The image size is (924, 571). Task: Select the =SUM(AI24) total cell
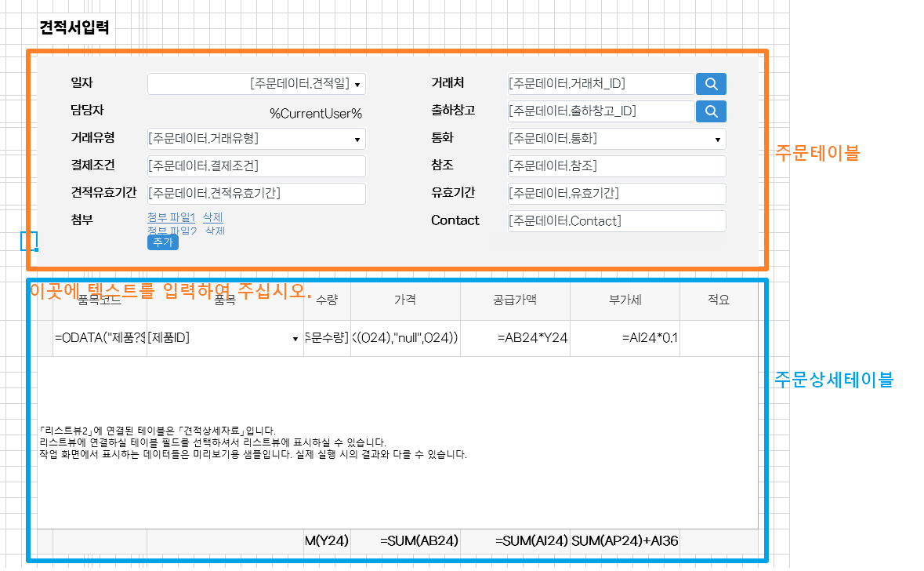pos(515,541)
